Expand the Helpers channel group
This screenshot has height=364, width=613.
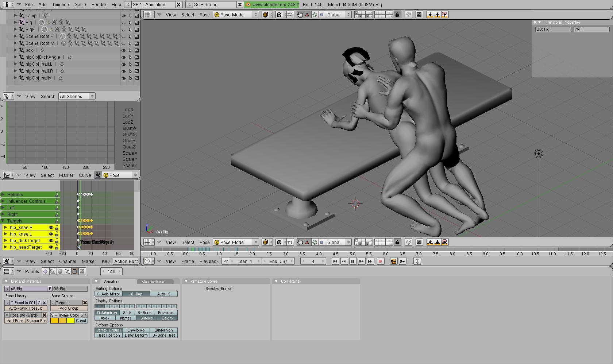3,195
